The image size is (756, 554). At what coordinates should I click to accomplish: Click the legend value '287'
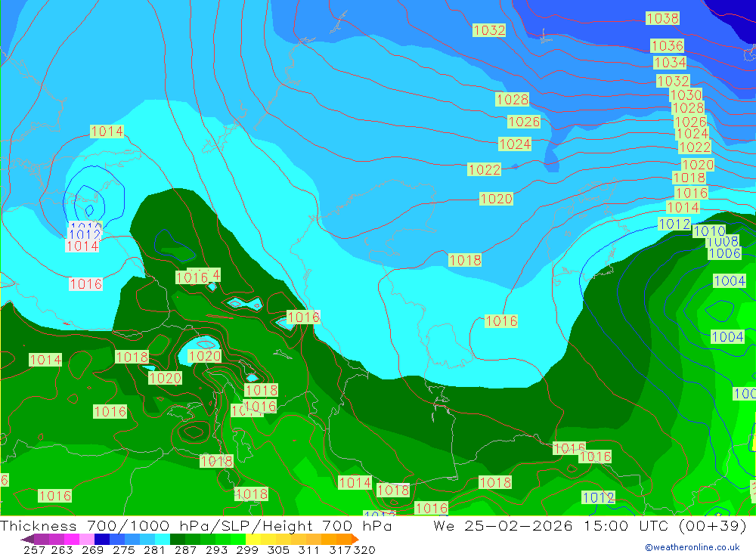pos(186,549)
